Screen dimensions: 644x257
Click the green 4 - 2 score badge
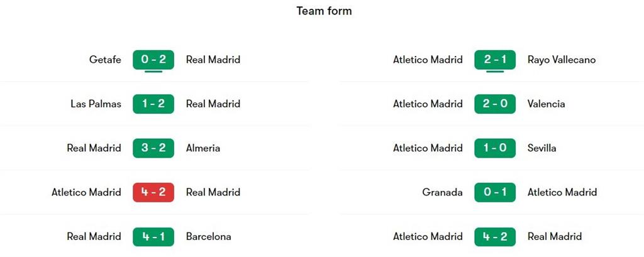click(495, 237)
